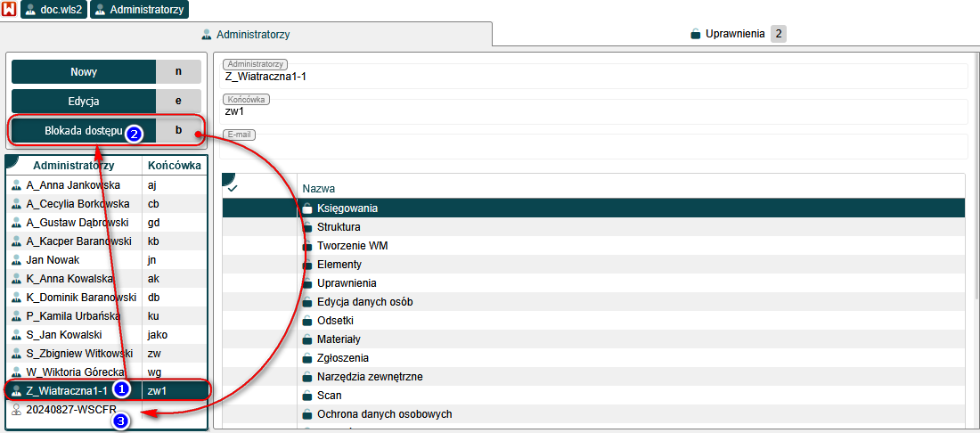The height and width of the screenshot is (433, 980).
Task: Open the doc.wls2 breadcrumb
Action: (x=53, y=10)
